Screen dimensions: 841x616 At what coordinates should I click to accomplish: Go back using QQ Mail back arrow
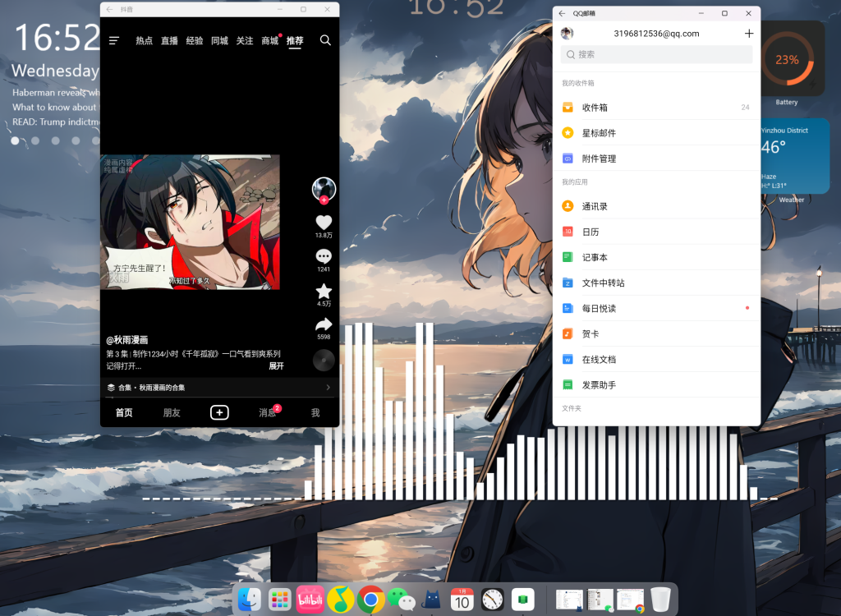pos(562,13)
